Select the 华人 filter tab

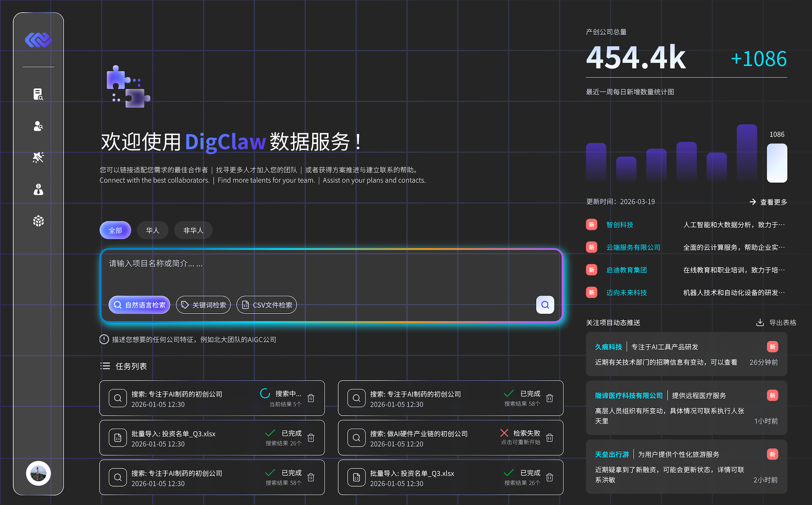[x=152, y=230]
